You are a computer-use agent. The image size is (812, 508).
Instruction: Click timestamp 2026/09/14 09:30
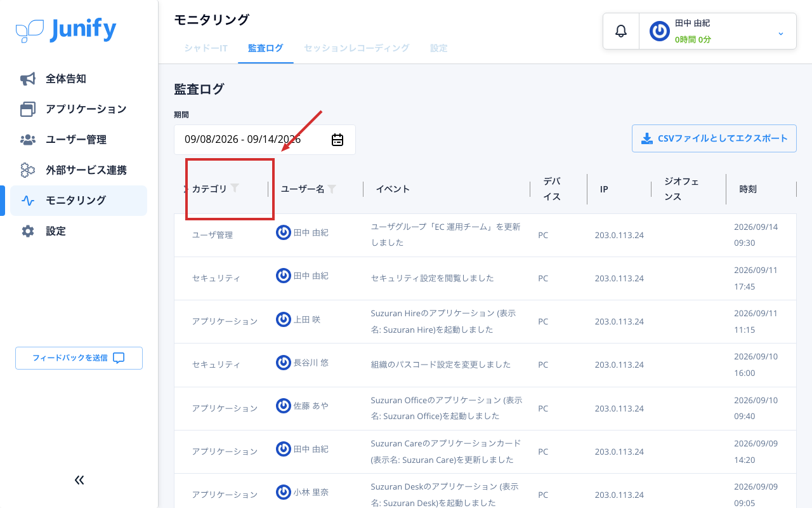pos(756,235)
